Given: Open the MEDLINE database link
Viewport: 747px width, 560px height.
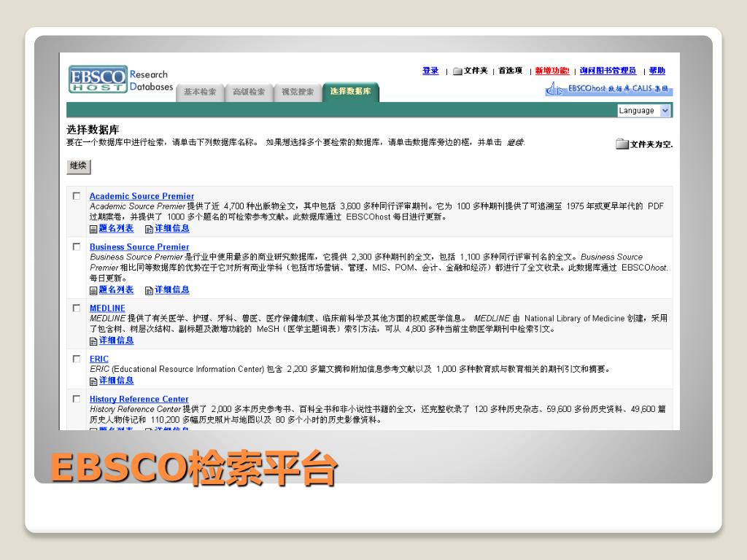Looking at the screenshot, I should point(107,308).
